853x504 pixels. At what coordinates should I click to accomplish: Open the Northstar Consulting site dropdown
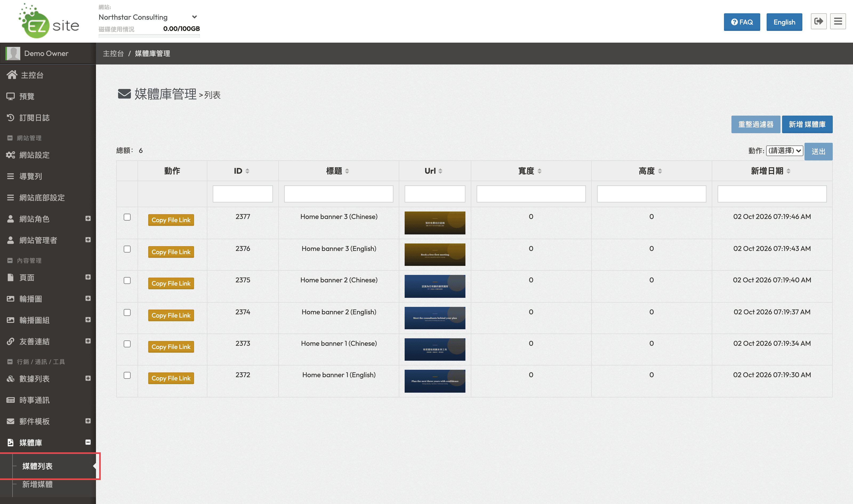tap(148, 17)
